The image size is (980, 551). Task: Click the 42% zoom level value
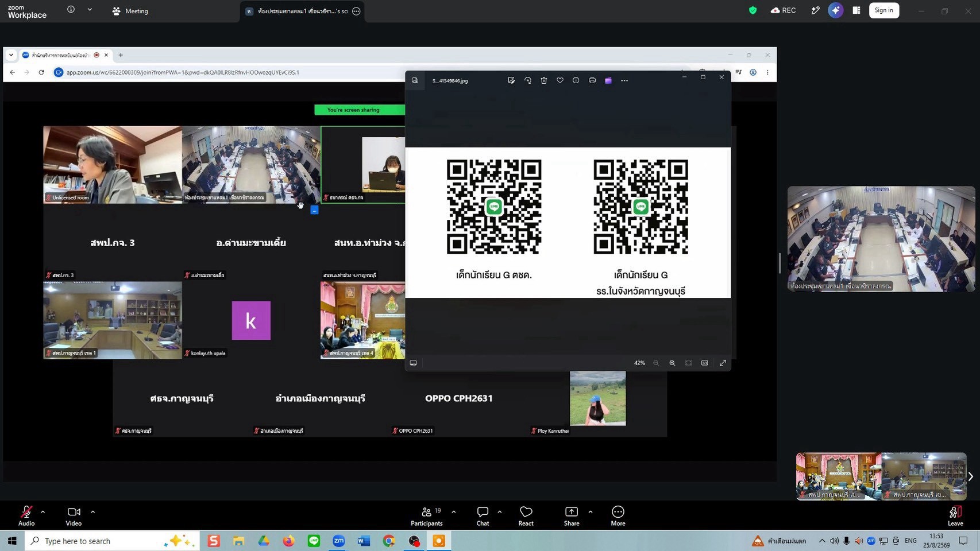click(x=639, y=363)
